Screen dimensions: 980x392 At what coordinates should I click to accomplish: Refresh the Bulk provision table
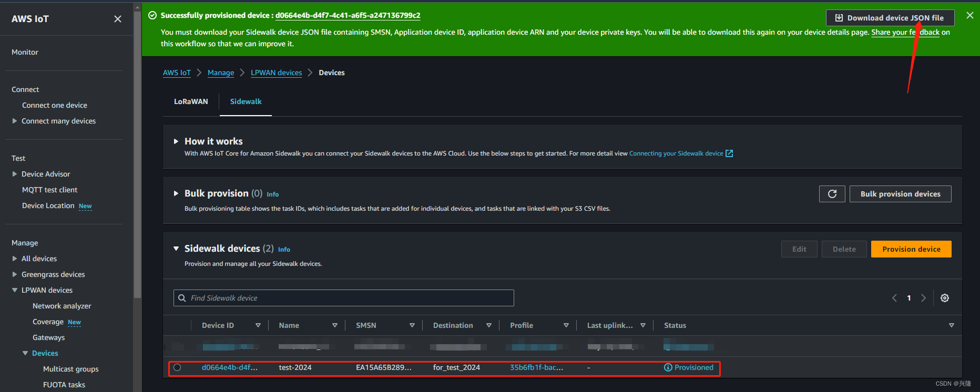(x=832, y=194)
